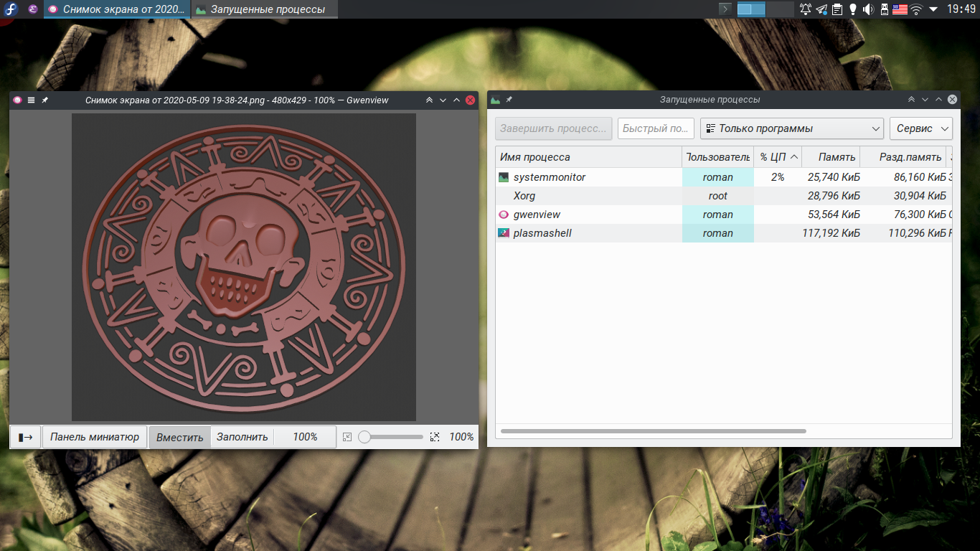This screenshot has width=980, height=551.
Task: Click the 53,564 КиБ memory cell
Action: click(831, 215)
